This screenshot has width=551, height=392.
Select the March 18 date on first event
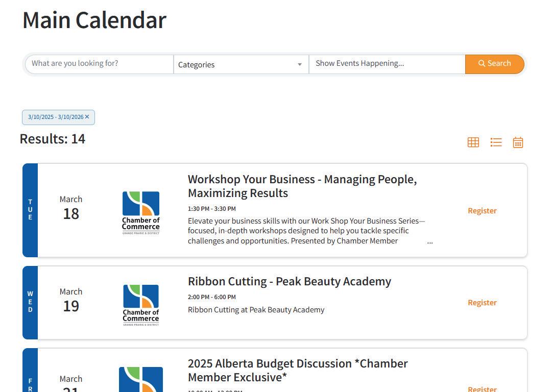click(71, 208)
